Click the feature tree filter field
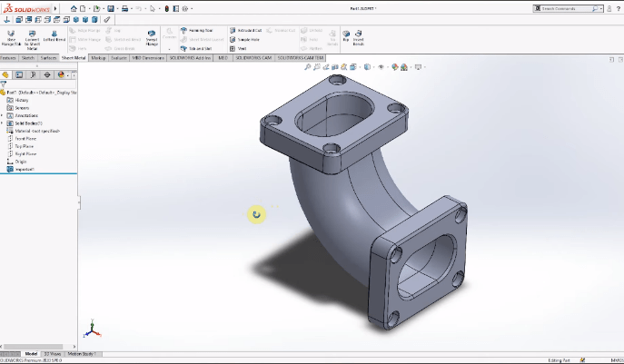 [x=38, y=84]
